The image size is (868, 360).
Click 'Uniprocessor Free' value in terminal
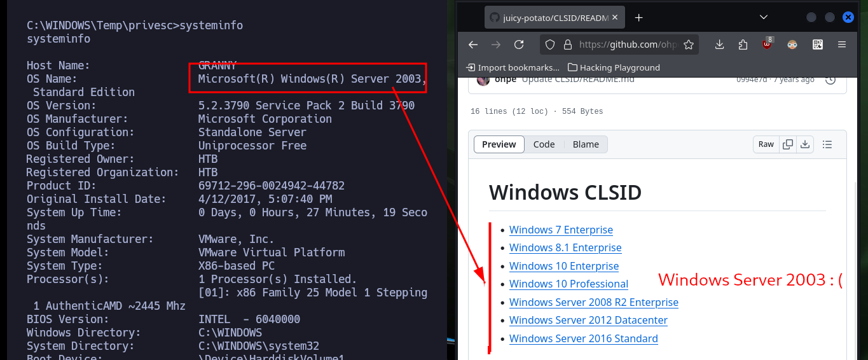coord(252,146)
